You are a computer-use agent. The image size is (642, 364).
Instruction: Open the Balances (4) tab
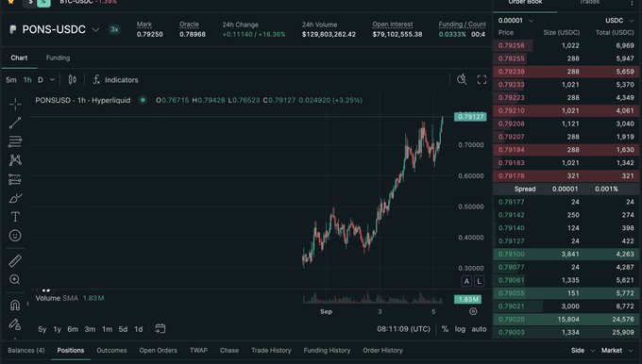click(x=26, y=350)
